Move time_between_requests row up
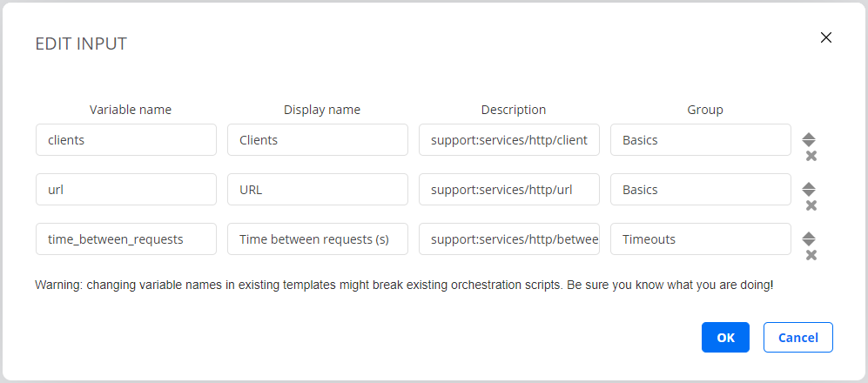This screenshot has width=868, height=383. point(809,235)
